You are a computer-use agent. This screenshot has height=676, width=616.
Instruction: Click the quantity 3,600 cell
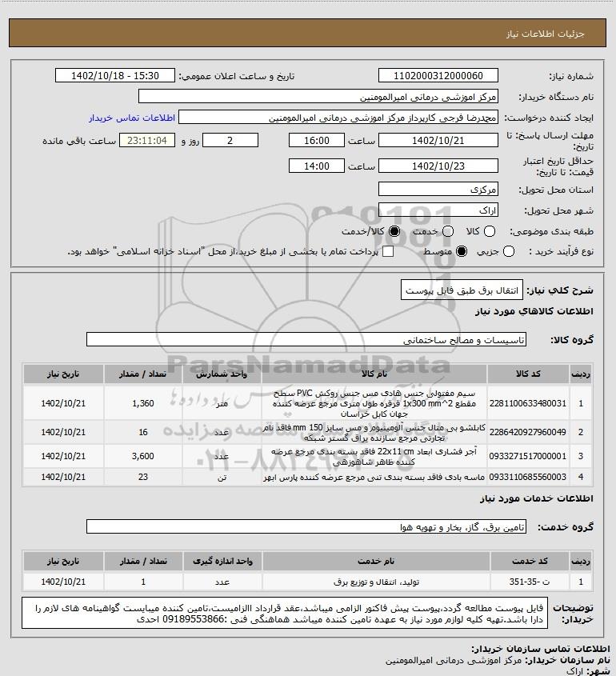pyautogui.click(x=143, y=456)
